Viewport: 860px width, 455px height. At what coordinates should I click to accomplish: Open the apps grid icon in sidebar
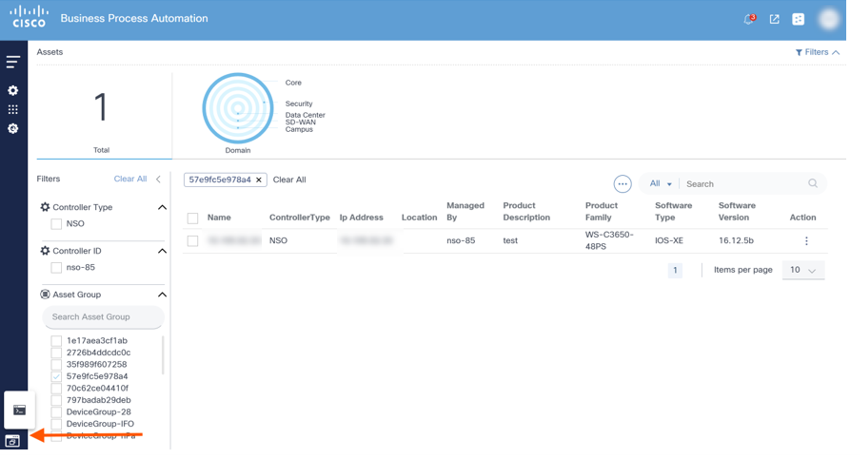tap(13, 110)
